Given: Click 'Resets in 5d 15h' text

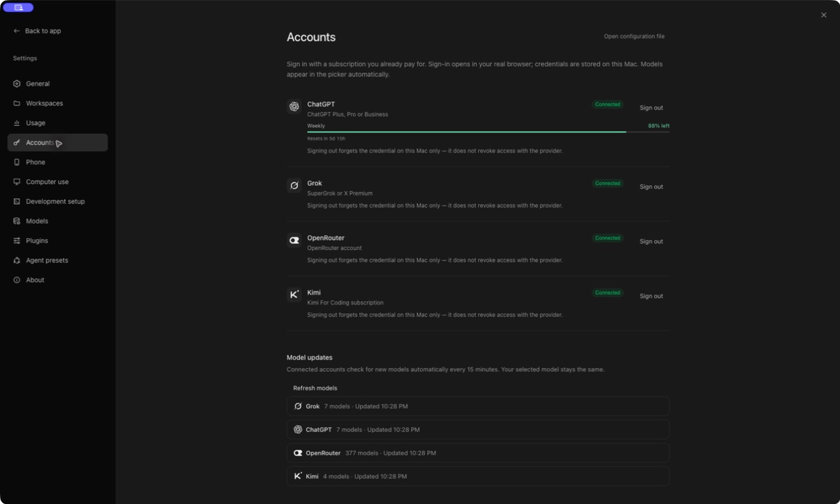Looking at the screenshot, I should click(x=326, y=138).
